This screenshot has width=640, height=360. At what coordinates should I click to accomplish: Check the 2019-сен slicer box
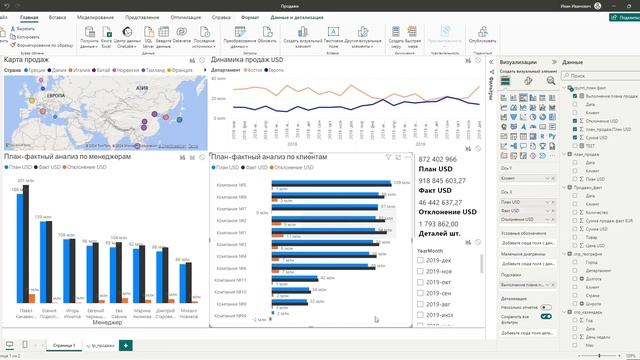tap(420, 293)
